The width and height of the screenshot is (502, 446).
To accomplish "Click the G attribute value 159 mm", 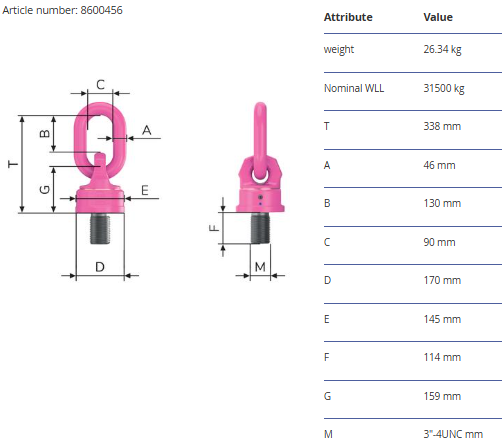I will (442, 396).
